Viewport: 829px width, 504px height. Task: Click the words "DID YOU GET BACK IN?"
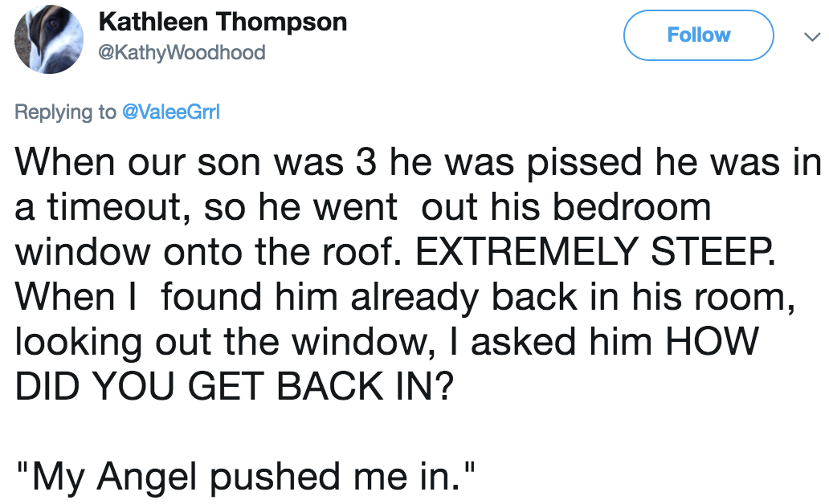(235, 386)
